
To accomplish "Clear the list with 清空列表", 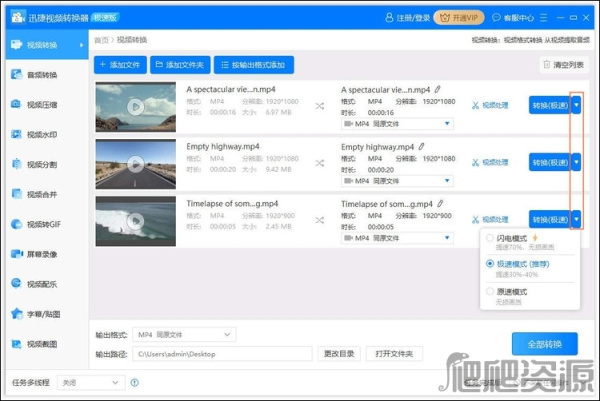I will [564, 65].
